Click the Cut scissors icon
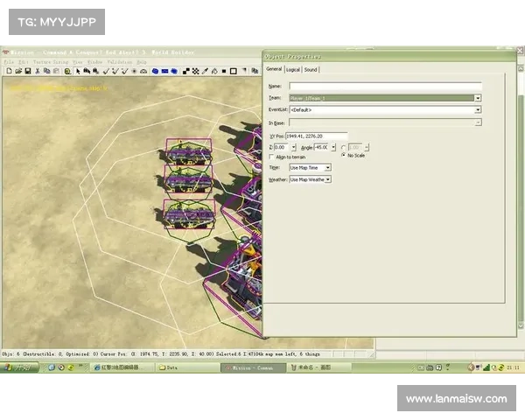Image resolution: width=525 pixels, height=420 pixels. pos(38,71)
